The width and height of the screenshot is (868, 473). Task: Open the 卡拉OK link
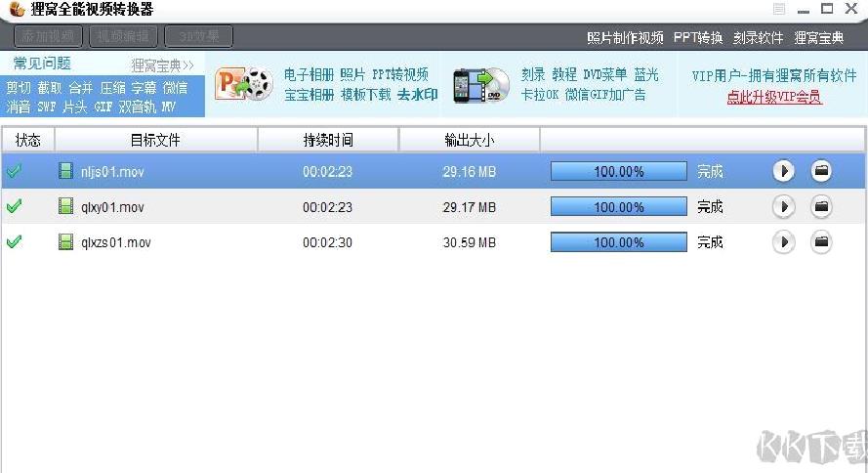pyautogui.click(x=539, y=95)
